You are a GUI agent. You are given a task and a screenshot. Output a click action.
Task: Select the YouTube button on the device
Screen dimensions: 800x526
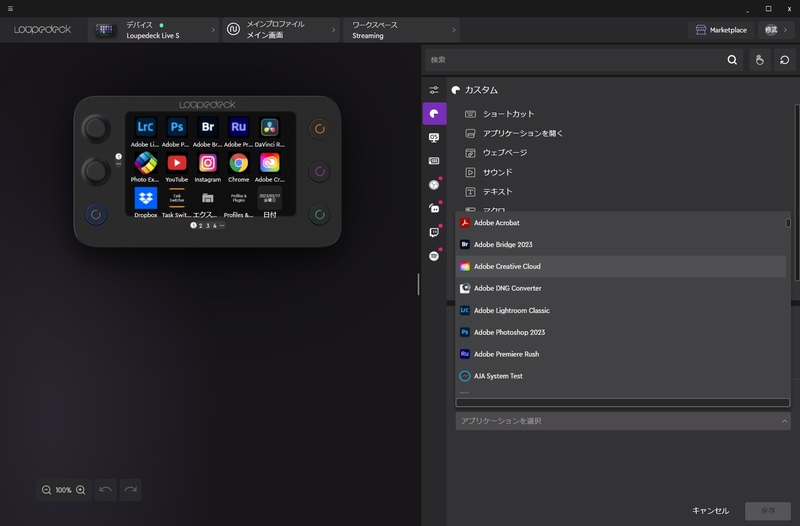[x=177, y=163]
